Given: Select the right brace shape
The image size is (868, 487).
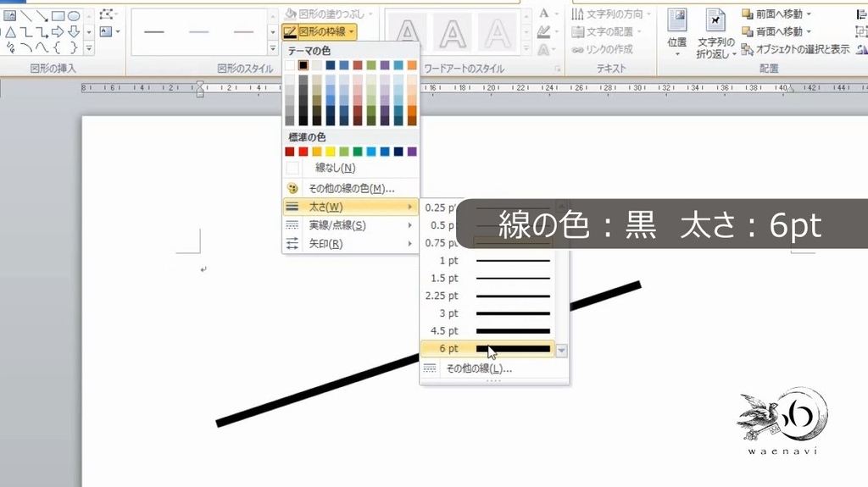Looking at the screenshot, I should pyautogui.click(x=74, y=47).
